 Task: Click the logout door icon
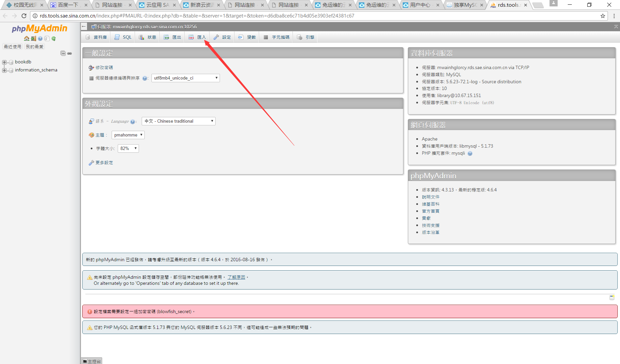[33, 38]
